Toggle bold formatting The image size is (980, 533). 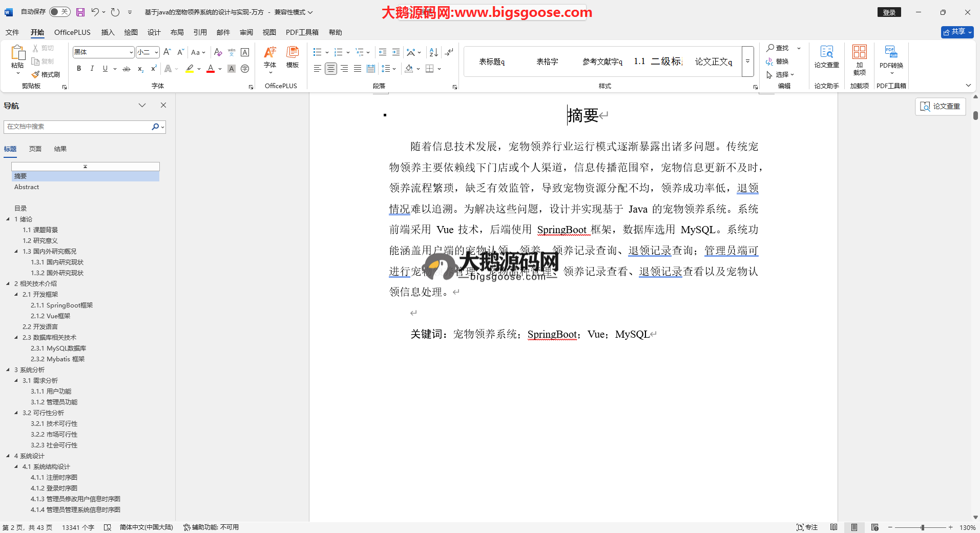coord(79,69)
